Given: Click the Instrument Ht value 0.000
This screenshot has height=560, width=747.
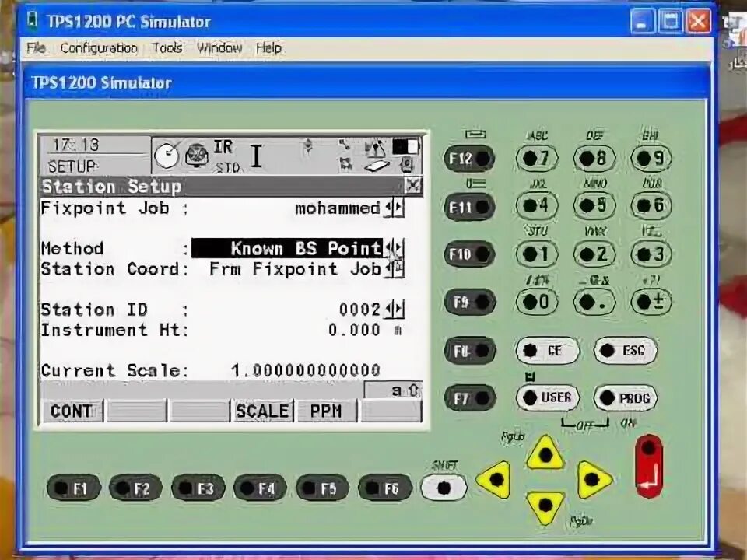Looking at the screenshot, I should 354,330.
